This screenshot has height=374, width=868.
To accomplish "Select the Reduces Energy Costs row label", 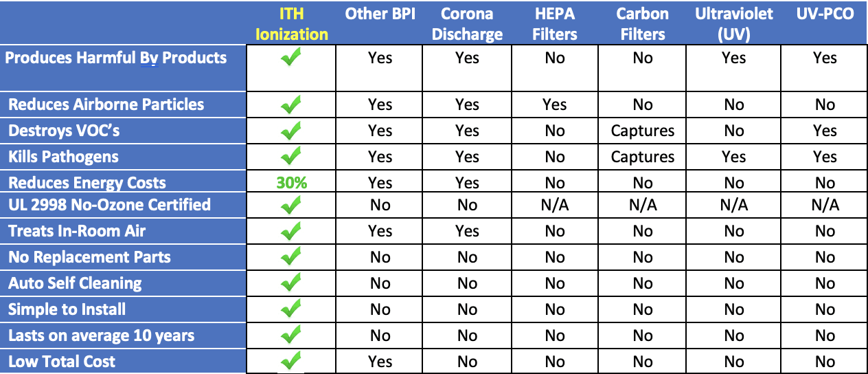I will pos(87,183).
